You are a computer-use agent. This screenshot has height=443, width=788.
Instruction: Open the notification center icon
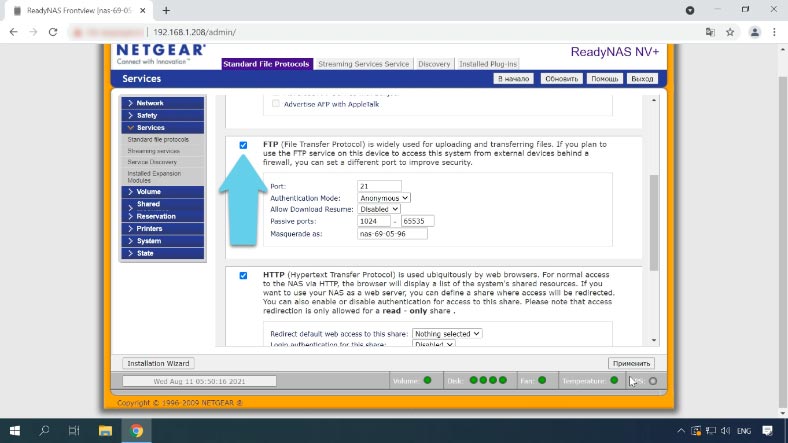pyautogui.click(x=767, y=431)
